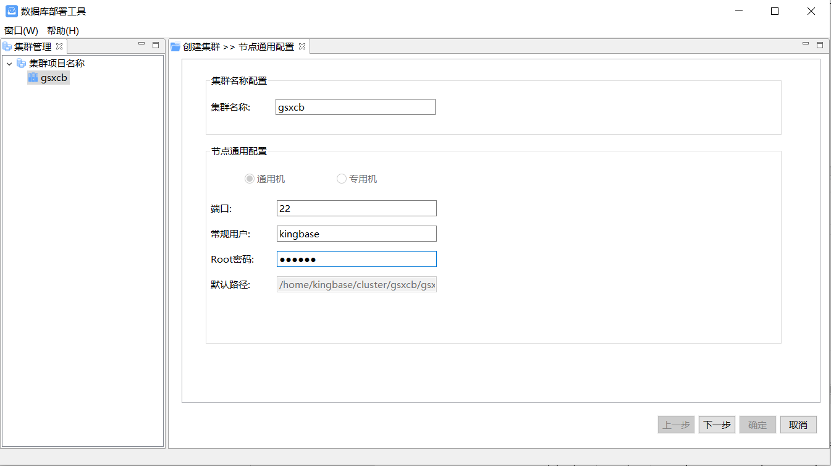Switch to the 集群管理 panel tab
832x466 pixels.
[32, 47]
